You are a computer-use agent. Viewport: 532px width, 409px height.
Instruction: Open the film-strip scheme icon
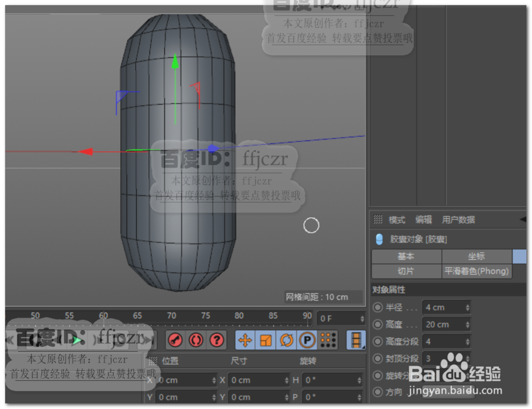(356, 340)
